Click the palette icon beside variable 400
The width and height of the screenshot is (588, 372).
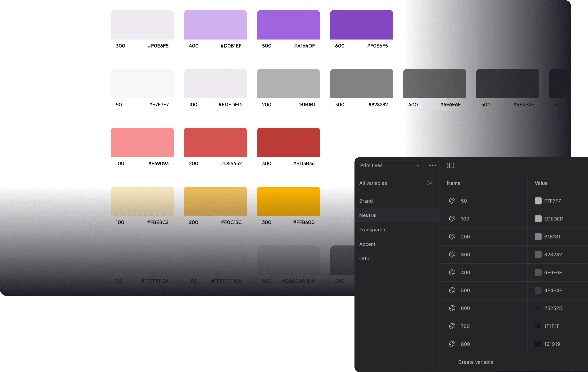452,272
